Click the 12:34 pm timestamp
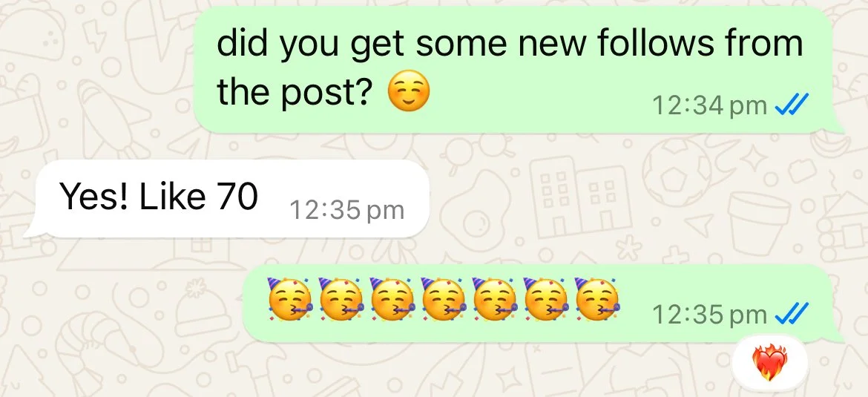 710,105
